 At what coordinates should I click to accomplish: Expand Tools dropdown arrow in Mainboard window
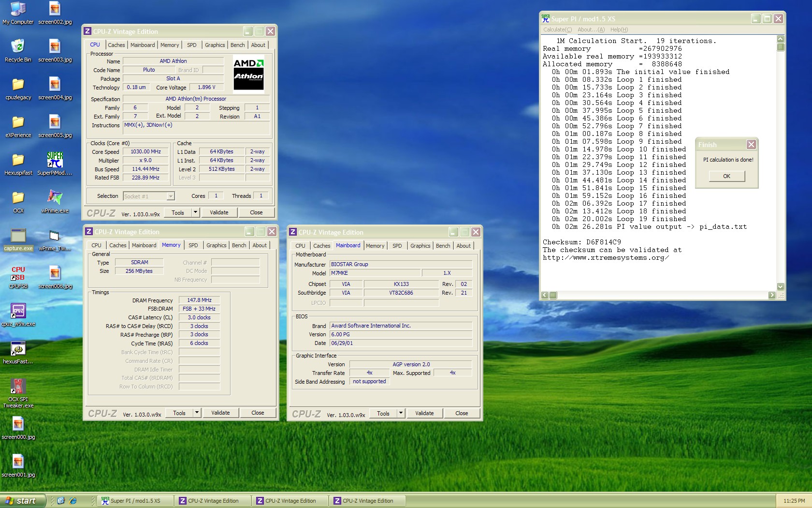(x=401, y=413)
